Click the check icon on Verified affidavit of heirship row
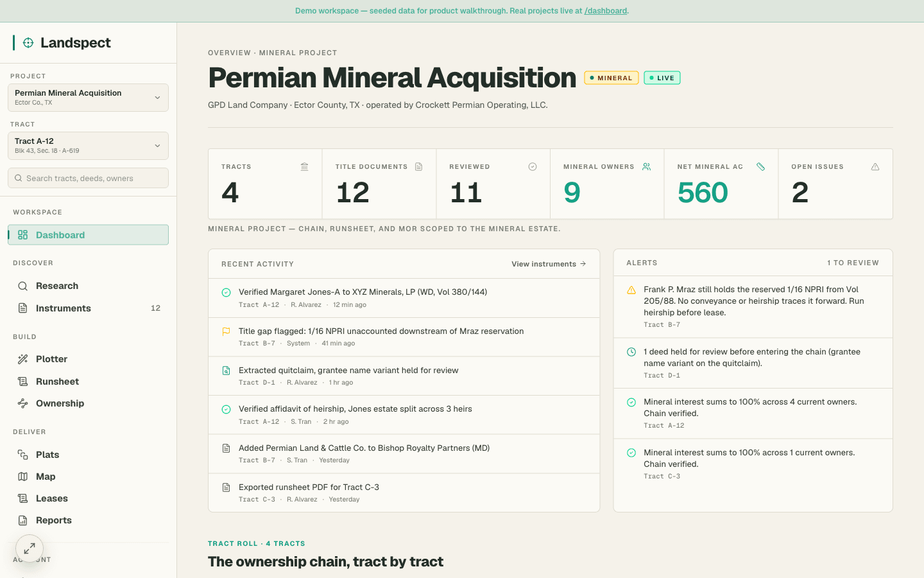The width and height of the screenshot is (924, 578). click(226, 409)
